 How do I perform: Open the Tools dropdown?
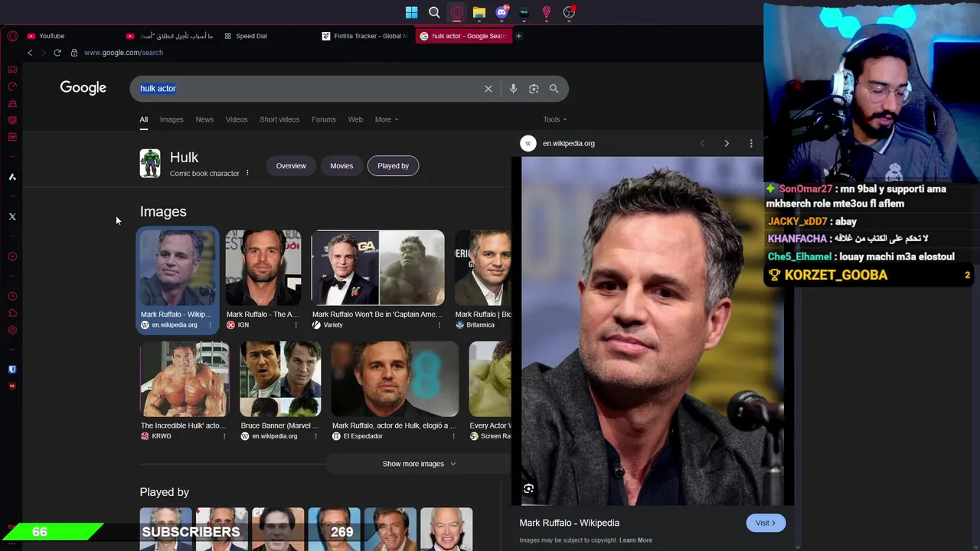pos(555,119)
